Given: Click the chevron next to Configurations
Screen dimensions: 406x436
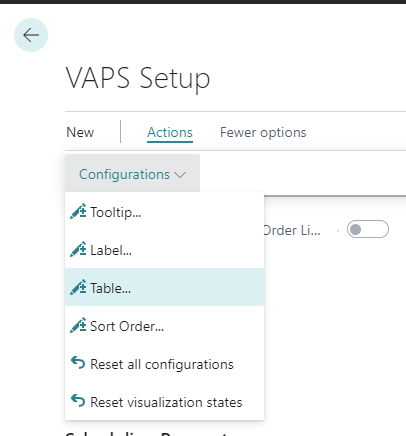Looking at the screenshot, I should coord(180,175).
